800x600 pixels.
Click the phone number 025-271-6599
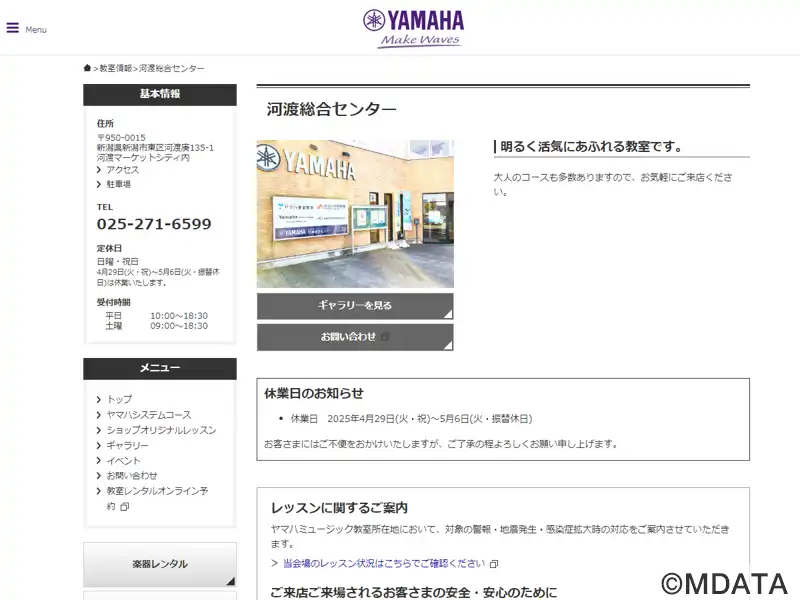(154, 224)
